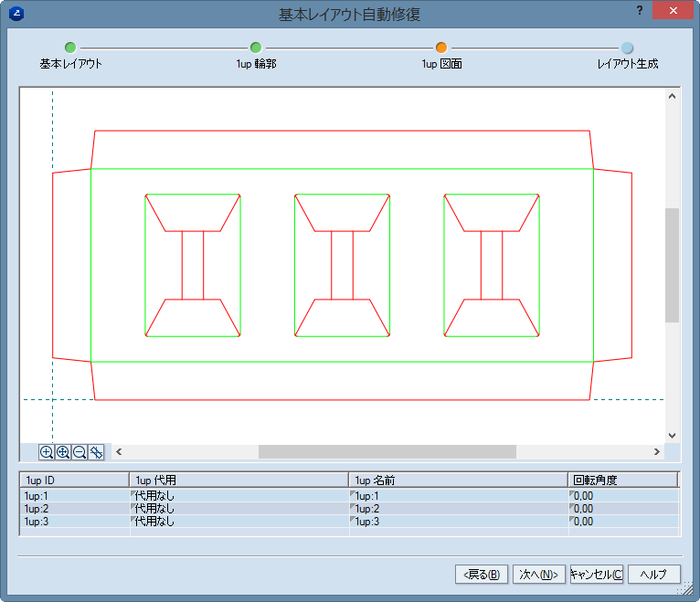
Task: Click the キャンセル cancel button
Action: coord(597,574)
